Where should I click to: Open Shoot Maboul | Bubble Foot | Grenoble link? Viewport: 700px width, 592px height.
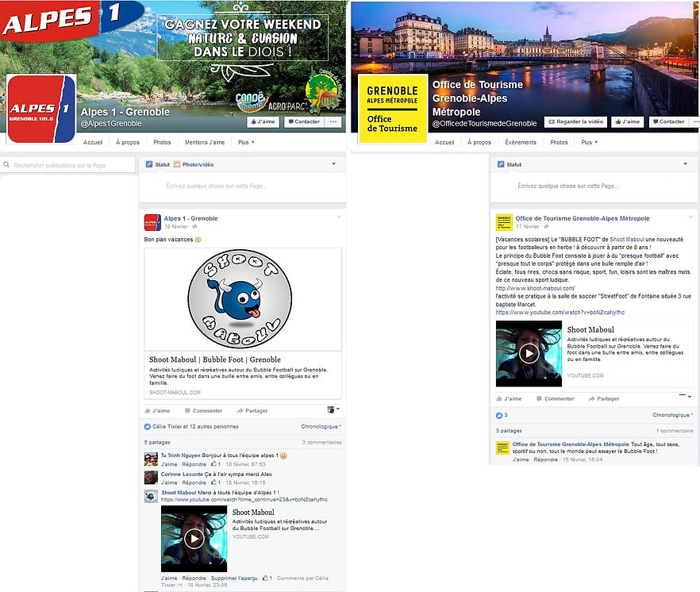215,359
